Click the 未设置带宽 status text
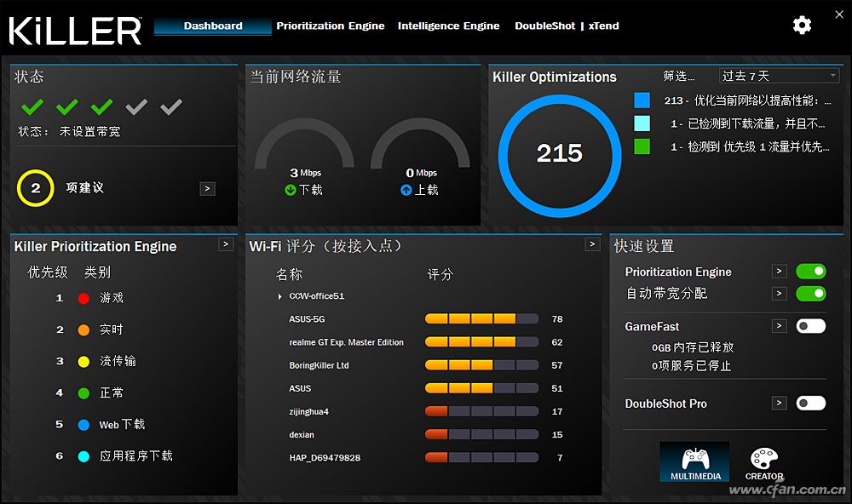852x504 pixels. (89, 131)
